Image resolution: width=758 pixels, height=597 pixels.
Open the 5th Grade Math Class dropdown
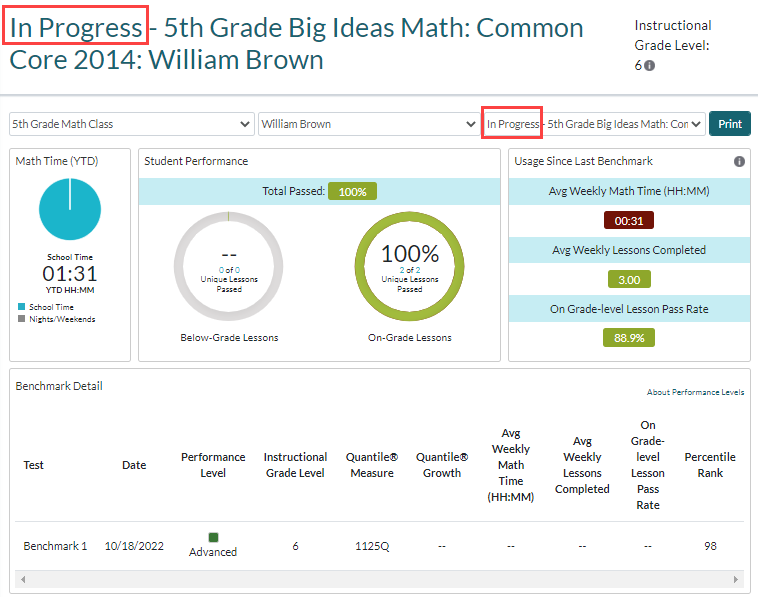point(131,124)
